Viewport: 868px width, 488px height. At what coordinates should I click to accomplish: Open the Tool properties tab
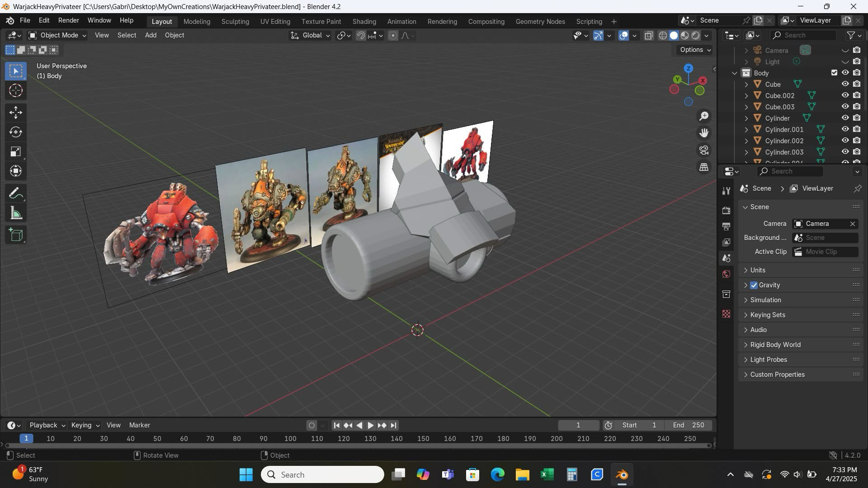(x=726, y=191)
